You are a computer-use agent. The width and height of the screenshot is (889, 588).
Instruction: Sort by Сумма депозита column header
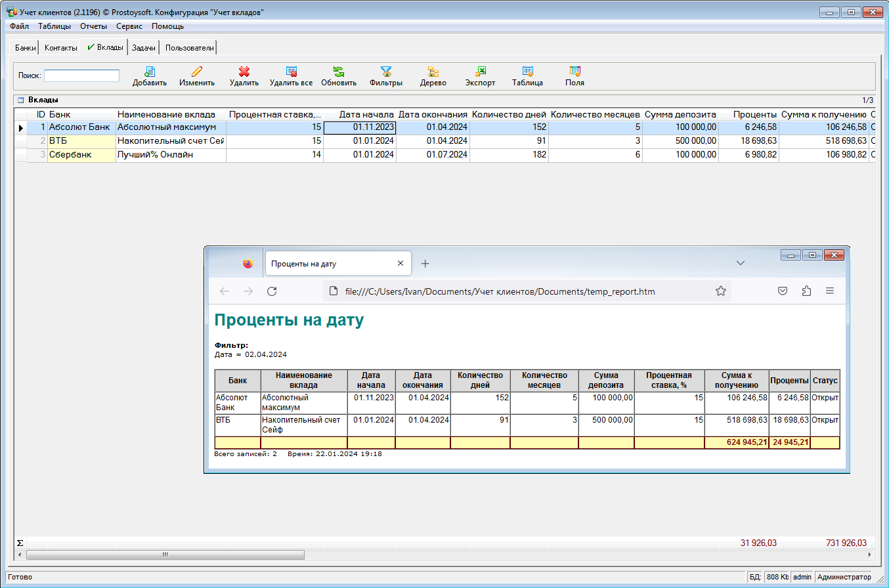[680, 114]
